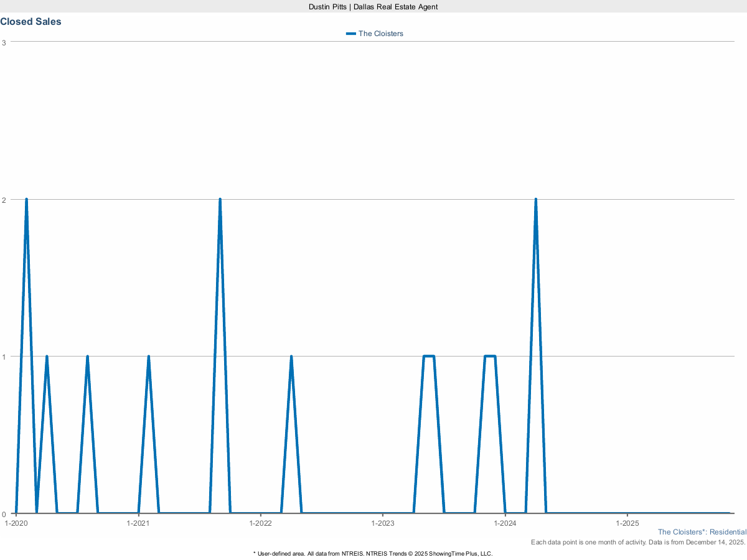Click the Dustin Pitts header banner text
The height and width of the screenshot is (560, 747).
[x=373, y=6]
